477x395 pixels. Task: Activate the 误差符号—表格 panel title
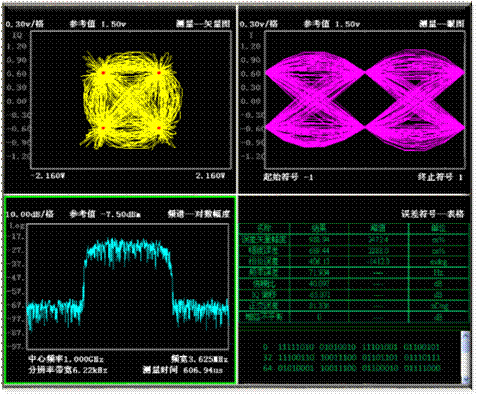coord(432,214)
